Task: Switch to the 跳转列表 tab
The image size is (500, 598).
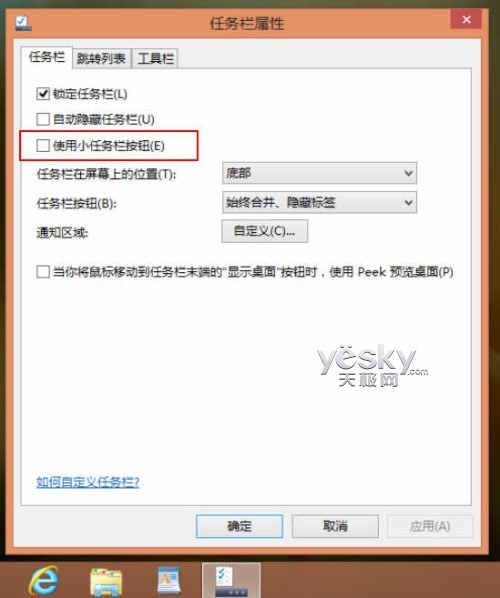Action: click(101, 58)
